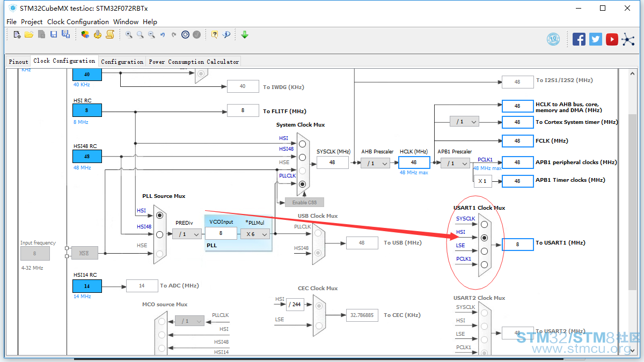Image resolution: width=644 pixels, height=362 pixels.
Task: Select HSI in the System Clock Mux
Action: [x=302, y=144]
